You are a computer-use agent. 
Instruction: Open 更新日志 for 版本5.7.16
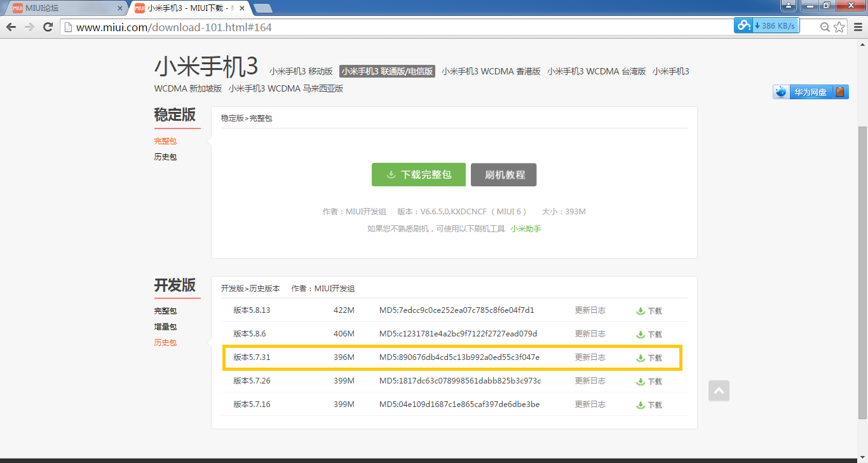tap(590, 404)
